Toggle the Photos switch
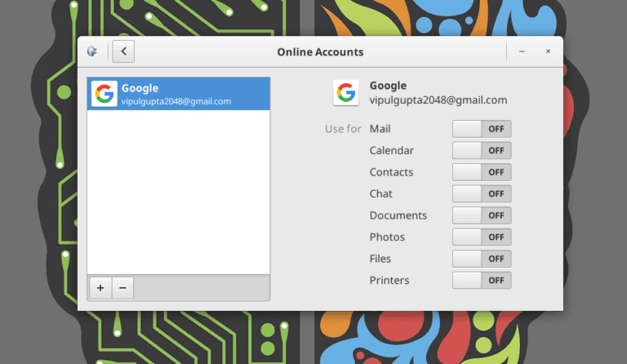Viewport: 627px width, 364px height. [482, 237]
